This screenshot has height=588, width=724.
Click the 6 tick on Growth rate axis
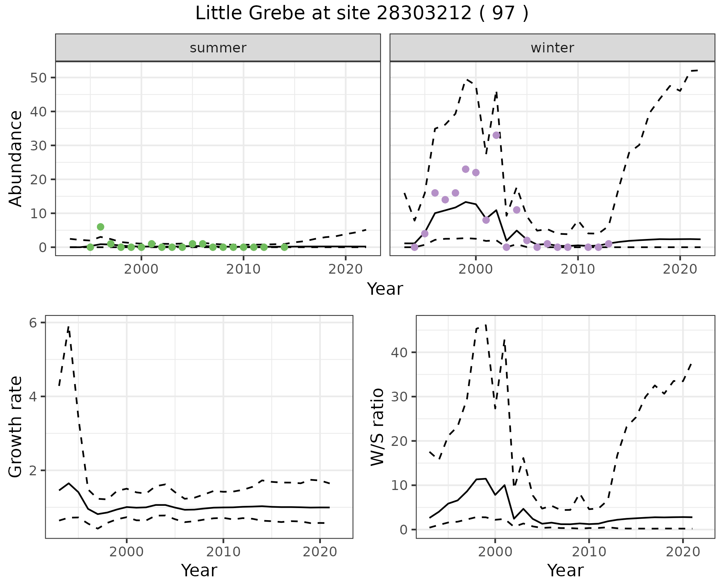point(33,323)
